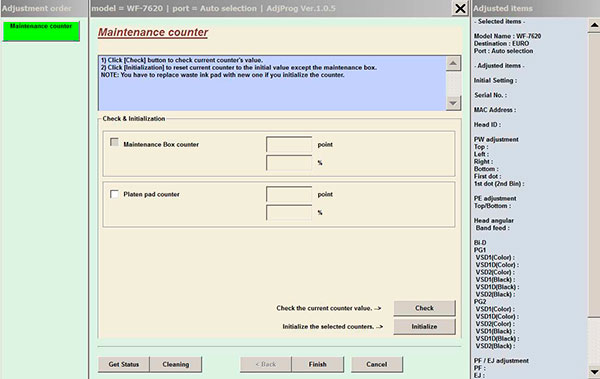Click the 'Head angular' entry
This screenshot has width=600, height=379.
point(494,221)
